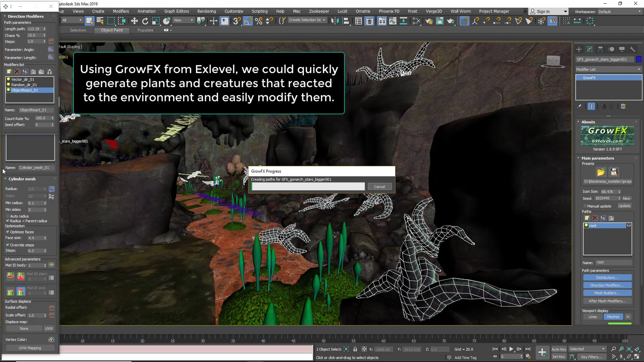Image resolution: width=644 pixels, height=362 pixels.
Task: Enable the Auto radius checkbox
Action: [x=8, y=216]
